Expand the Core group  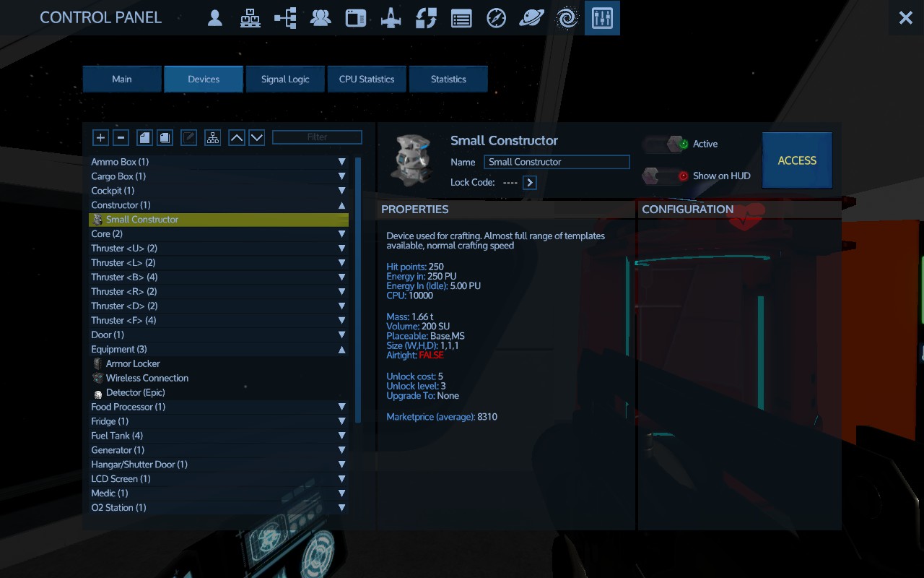coord(342,234)
